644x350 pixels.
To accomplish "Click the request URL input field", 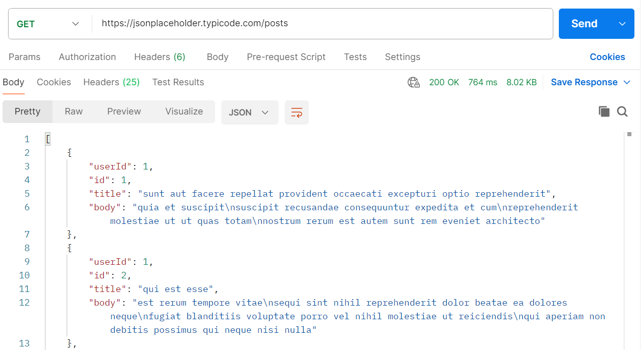I will click(323, 24).
